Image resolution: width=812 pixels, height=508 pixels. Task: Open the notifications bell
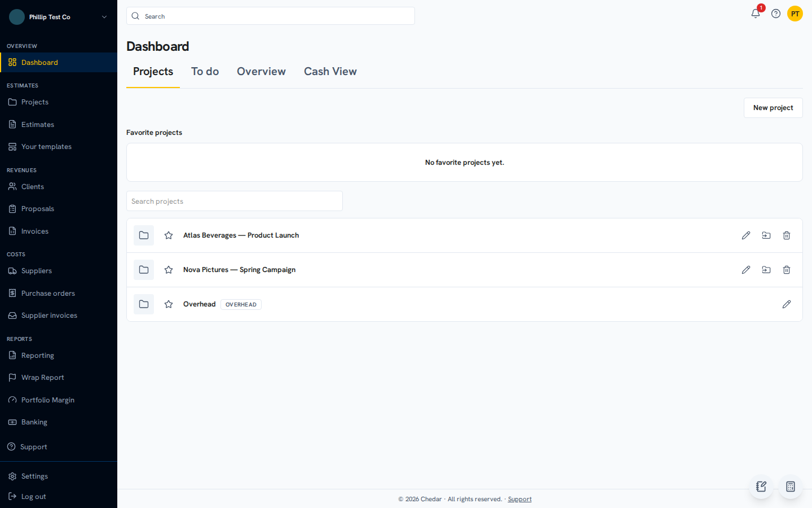pyautogui.click(x=756, y=14)
